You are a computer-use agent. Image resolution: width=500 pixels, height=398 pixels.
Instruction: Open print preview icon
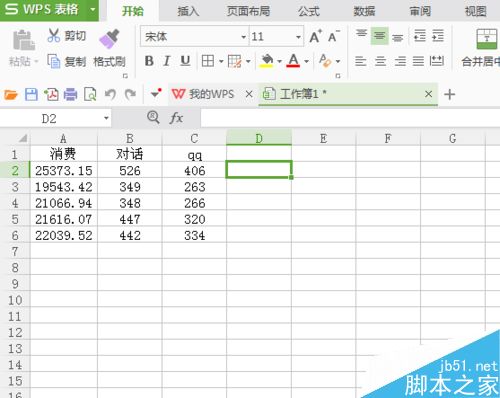[90, 95]
